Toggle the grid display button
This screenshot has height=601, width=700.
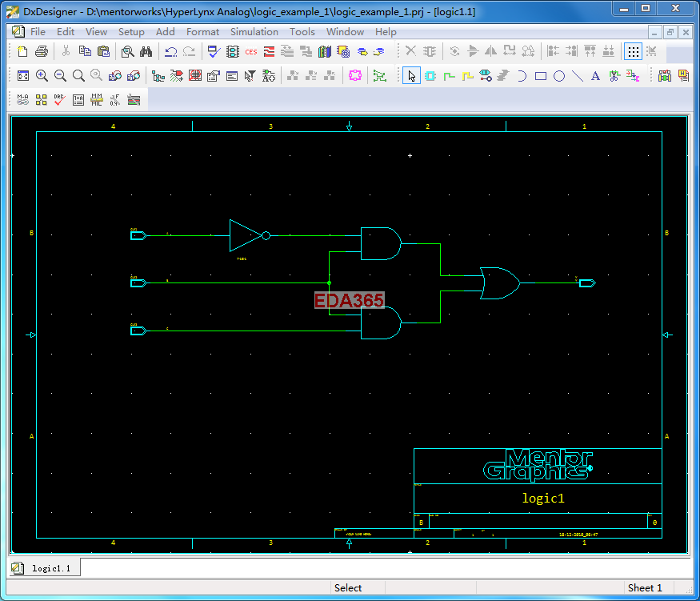point(633,51)
